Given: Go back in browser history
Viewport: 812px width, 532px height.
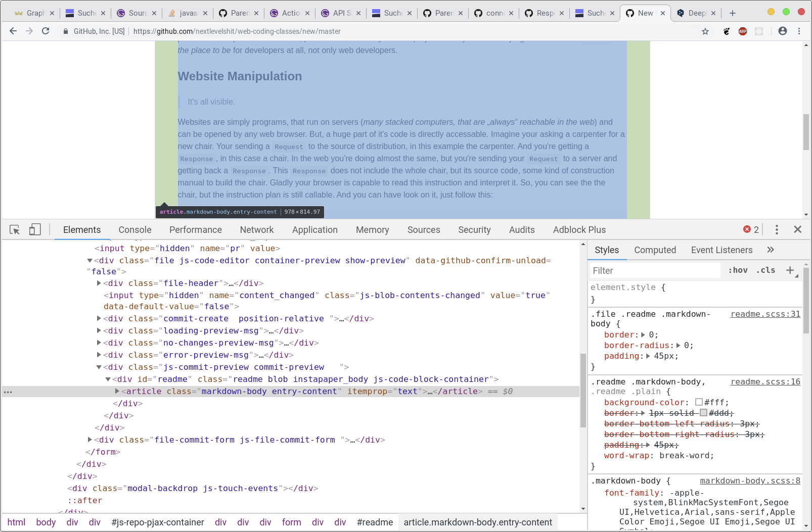Looking at the screenshot, I should coord(13,31).
